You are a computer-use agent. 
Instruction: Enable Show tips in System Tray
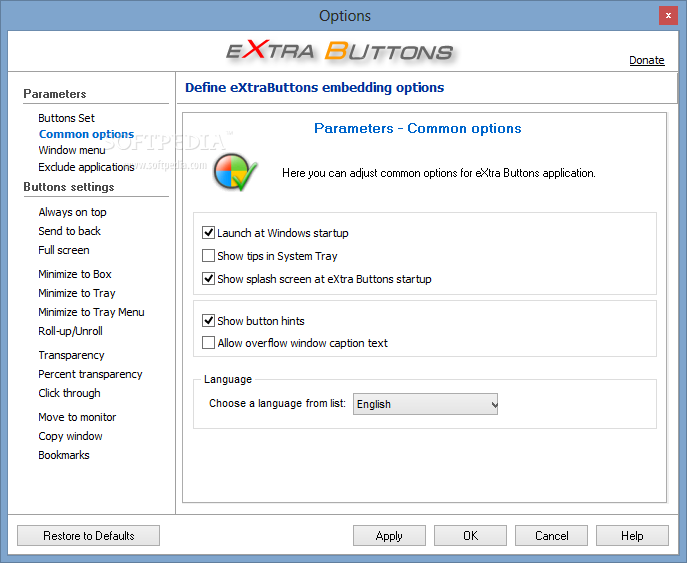208,255
